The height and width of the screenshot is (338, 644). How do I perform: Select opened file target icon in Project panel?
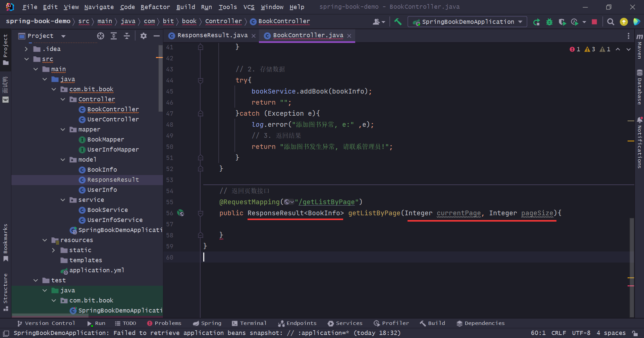tap(101, 36)
